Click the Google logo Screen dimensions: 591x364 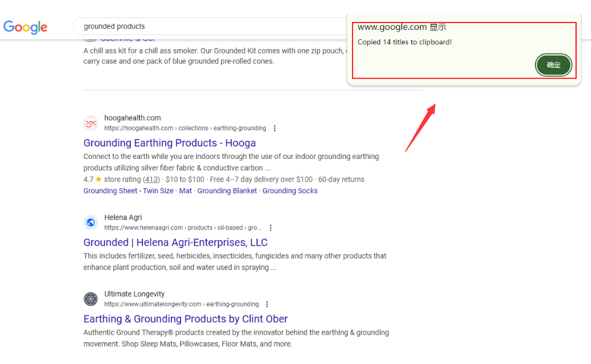click(x=26, y=27)
